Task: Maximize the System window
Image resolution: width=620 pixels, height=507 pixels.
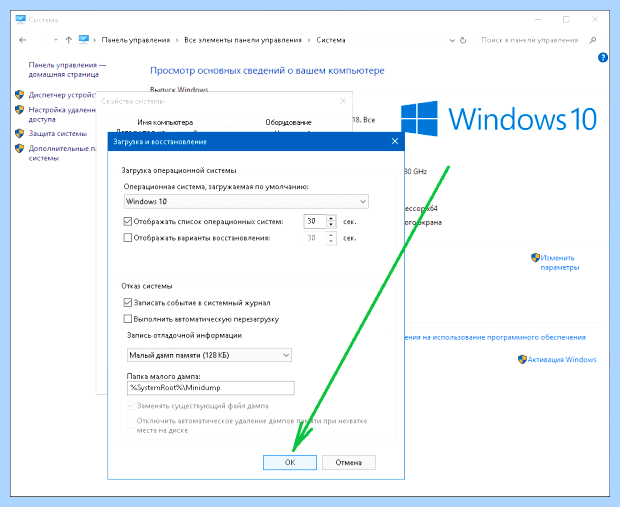Action: tap(566, 19)
